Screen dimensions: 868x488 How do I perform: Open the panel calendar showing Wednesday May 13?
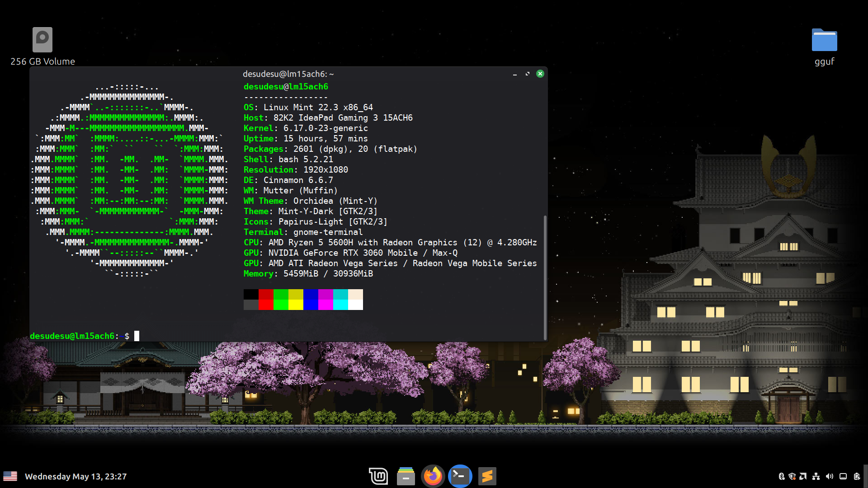pos(75,476)
